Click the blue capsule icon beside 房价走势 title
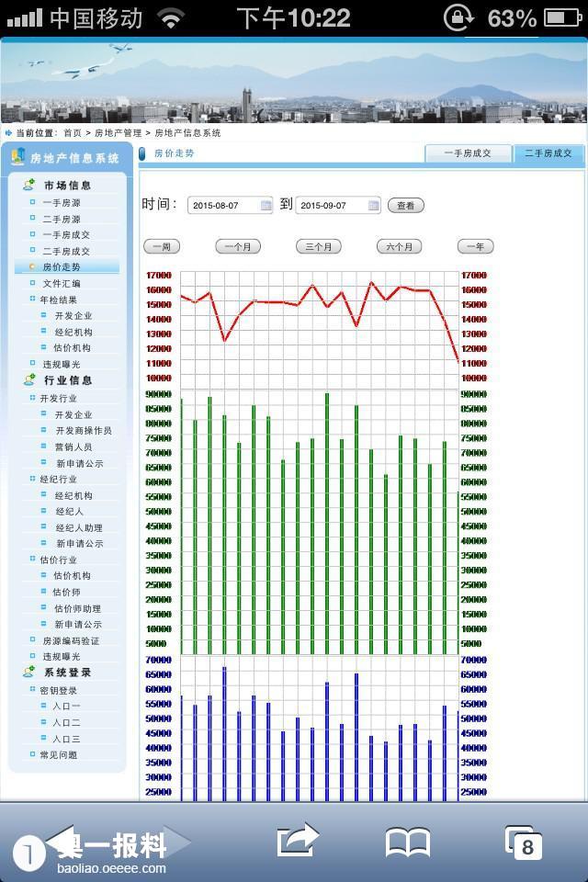 coord(142,153)
